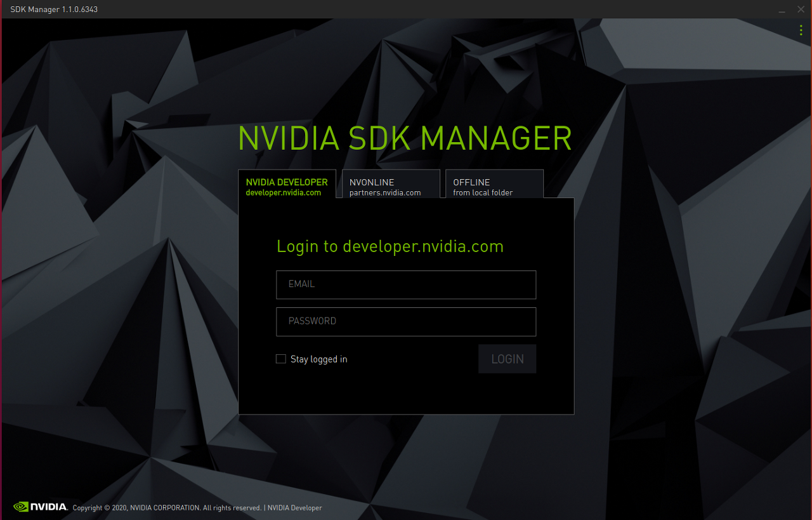Viewport: 812px width, 520px height.
Task: Click the copyright notice text
Action: tap(167, 508)
